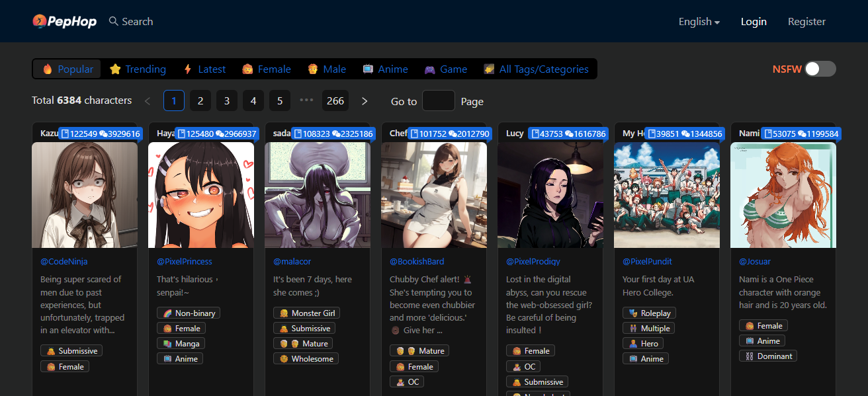
Task: Click the previous page left chevron
Action: pos(148,100)
